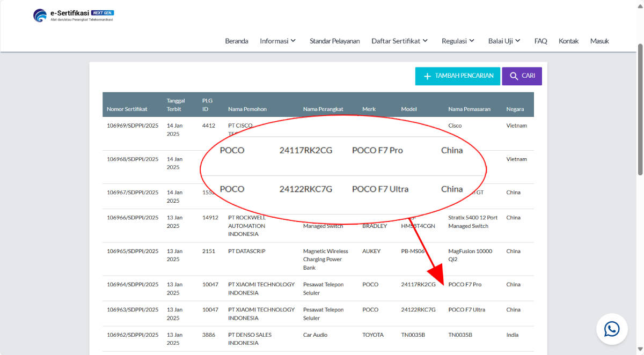Click the AUKEY brand cell
The width and height of the screenshot is (644, 355).
pyautogui.click(x=370, y=251)
